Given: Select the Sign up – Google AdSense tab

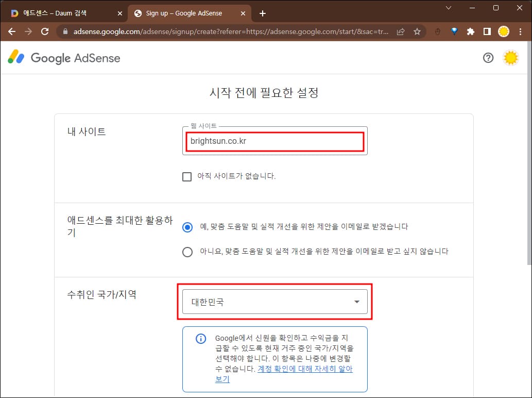Looking at the screenshot, I should pyautogui.click(x=190, y=13).
